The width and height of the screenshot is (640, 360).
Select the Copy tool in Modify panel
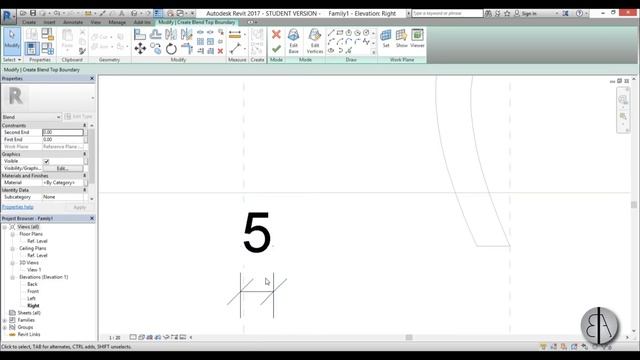156,49
